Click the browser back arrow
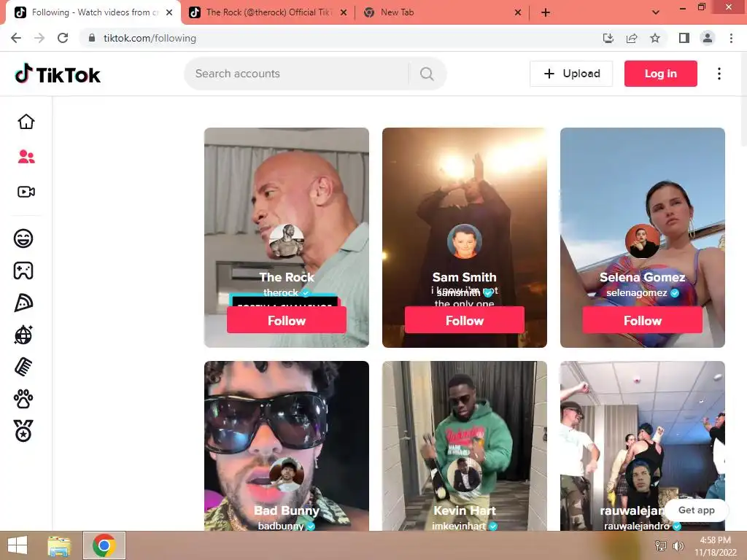 [x=16, y=38]
